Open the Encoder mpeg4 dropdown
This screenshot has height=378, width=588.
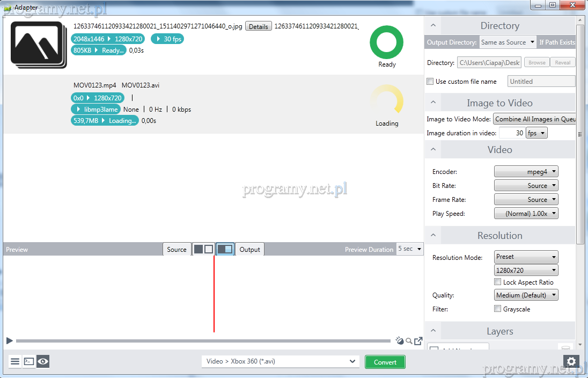[x=526, y=172]
